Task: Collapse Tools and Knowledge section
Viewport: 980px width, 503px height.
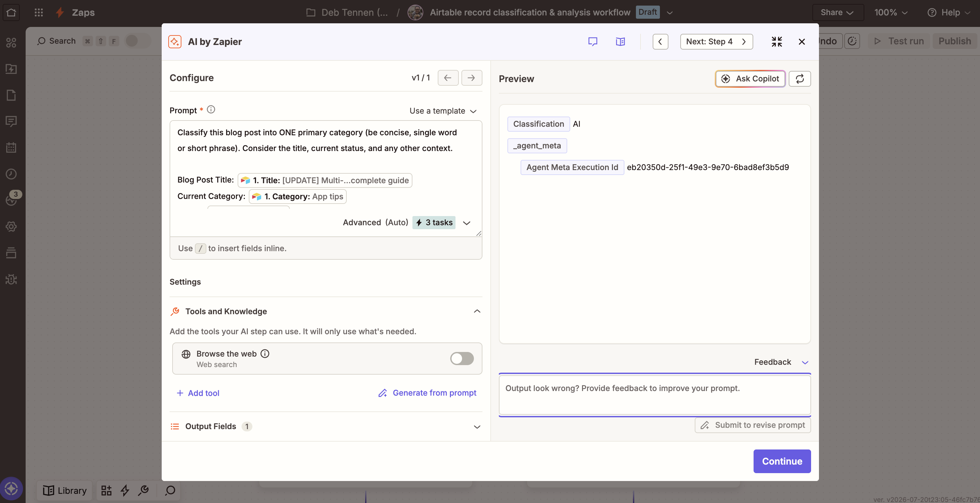Action: [x=477, y=311]
